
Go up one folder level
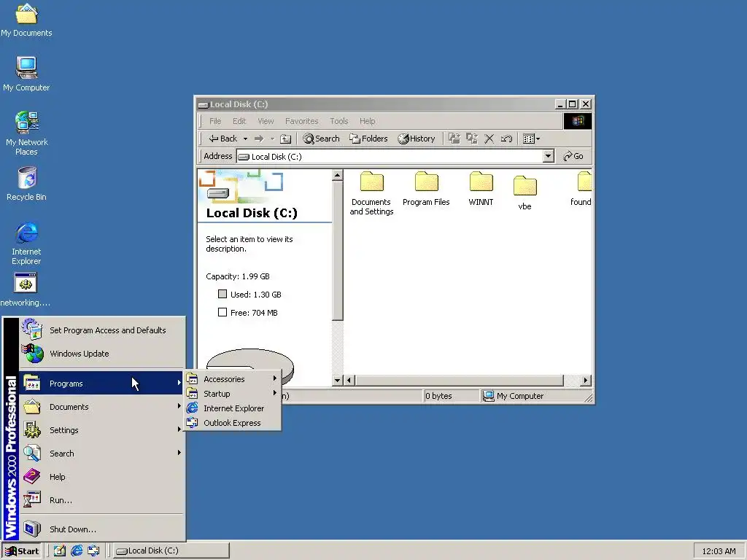click(285, 139)
